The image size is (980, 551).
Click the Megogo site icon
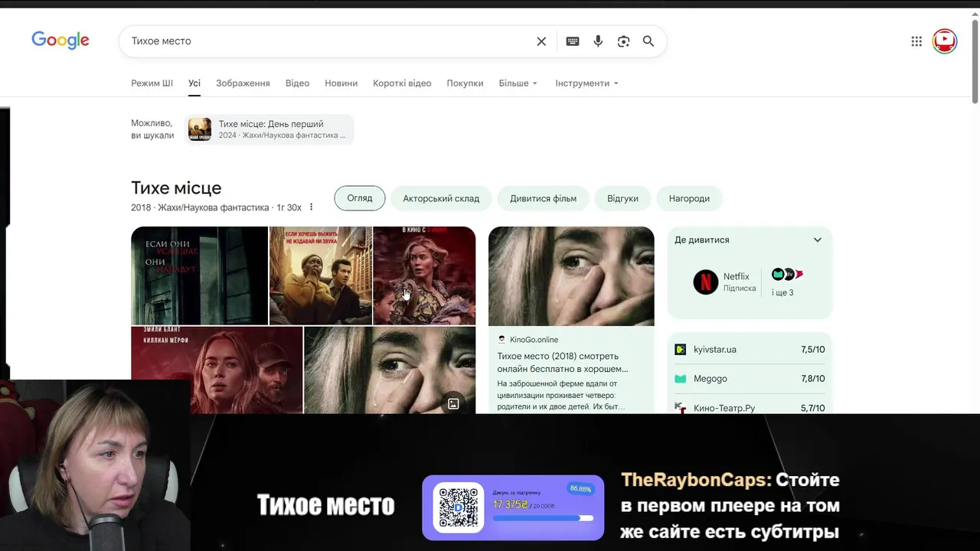click(x=680, y=379)
